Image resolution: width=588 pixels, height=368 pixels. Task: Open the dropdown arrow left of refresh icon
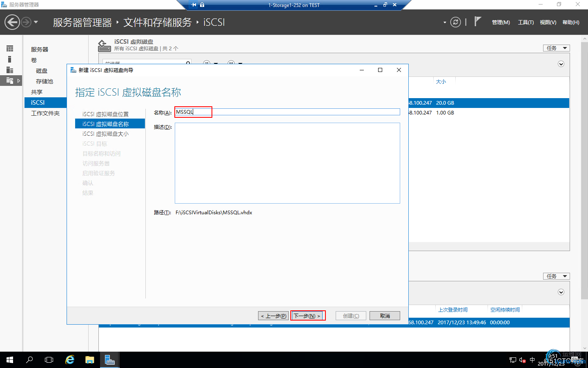[445, 22]
